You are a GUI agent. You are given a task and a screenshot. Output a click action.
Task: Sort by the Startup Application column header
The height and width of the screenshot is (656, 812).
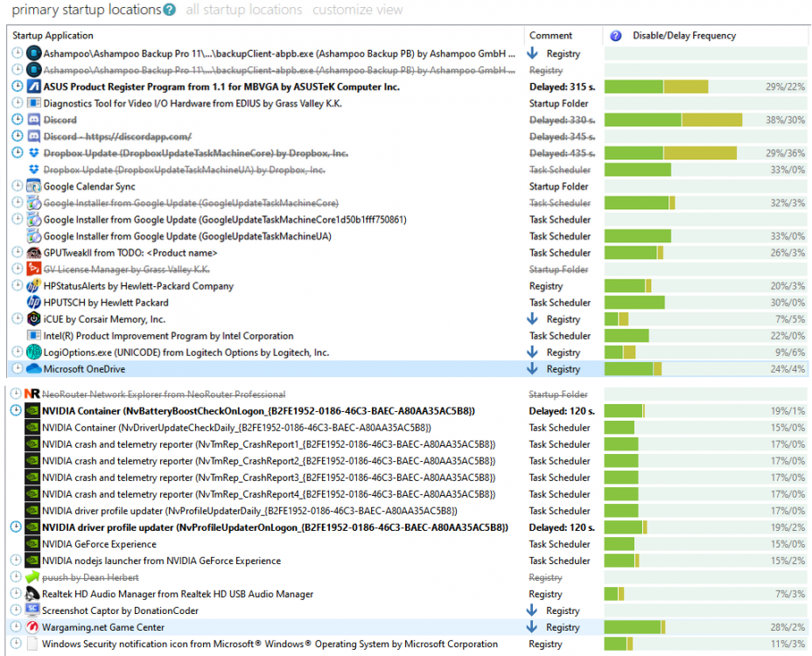click(x=52, y=36)
